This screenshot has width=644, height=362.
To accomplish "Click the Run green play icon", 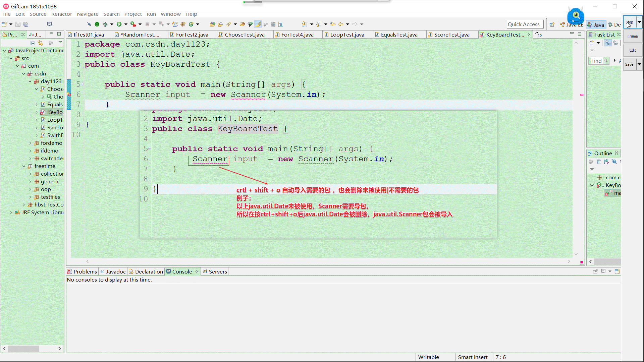I will tap(119, 24).
